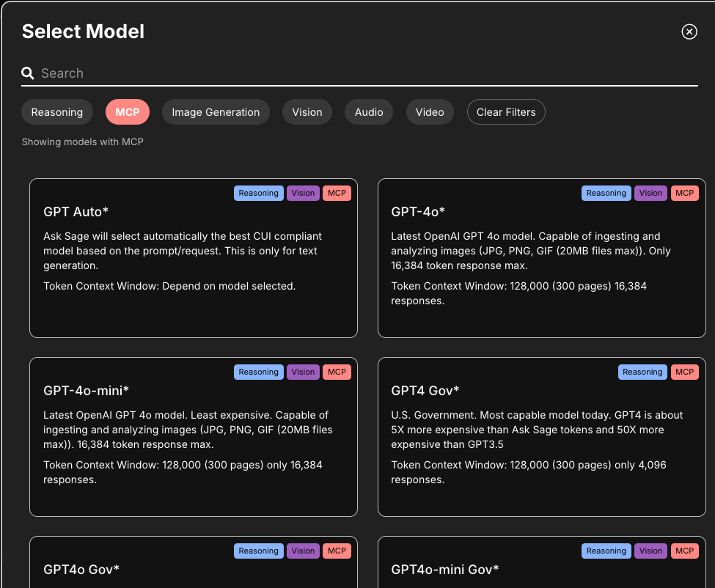
Task: Click MCP tag on GPT4o-mini Gov* card
Action: [x=685, y=551]
